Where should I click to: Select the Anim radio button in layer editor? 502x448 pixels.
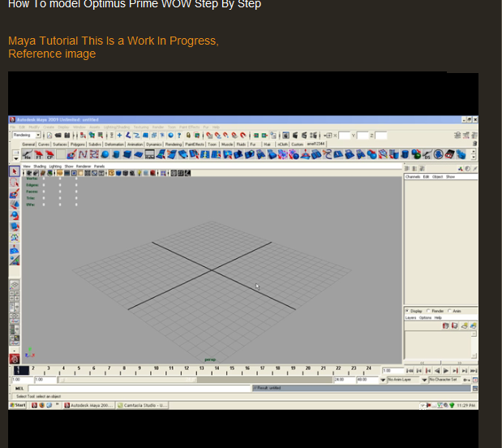pyautogui.click(x=449, y=311)
